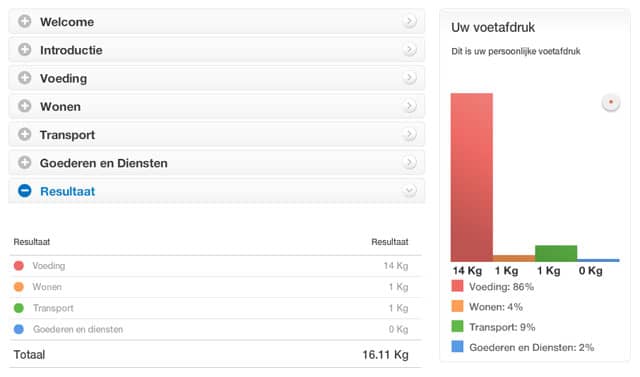This screenshot has width=640, height=377.
Task: Select the tall red Voeding bar
Action: pyautogui.click(x=471, y=177)
